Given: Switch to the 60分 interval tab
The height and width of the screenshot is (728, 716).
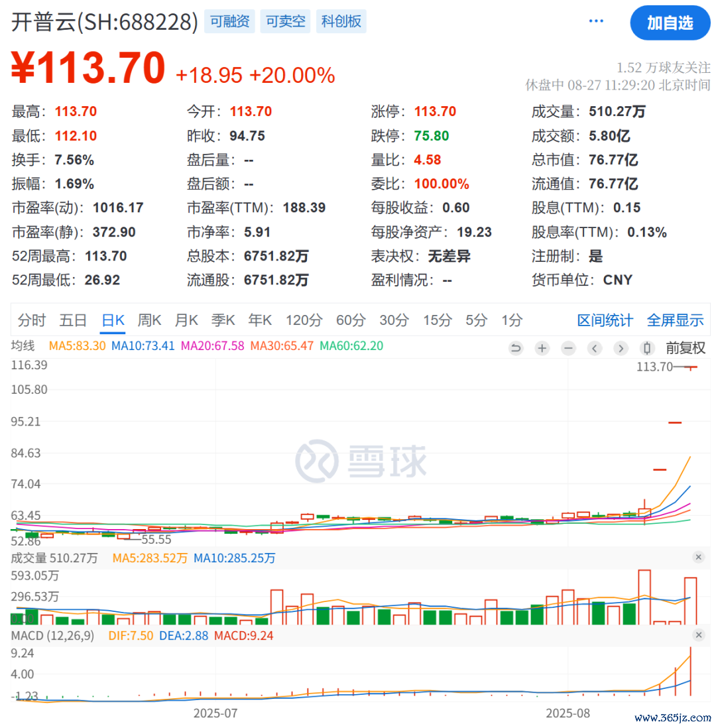Looking at the screenshot, I should 350,320.
